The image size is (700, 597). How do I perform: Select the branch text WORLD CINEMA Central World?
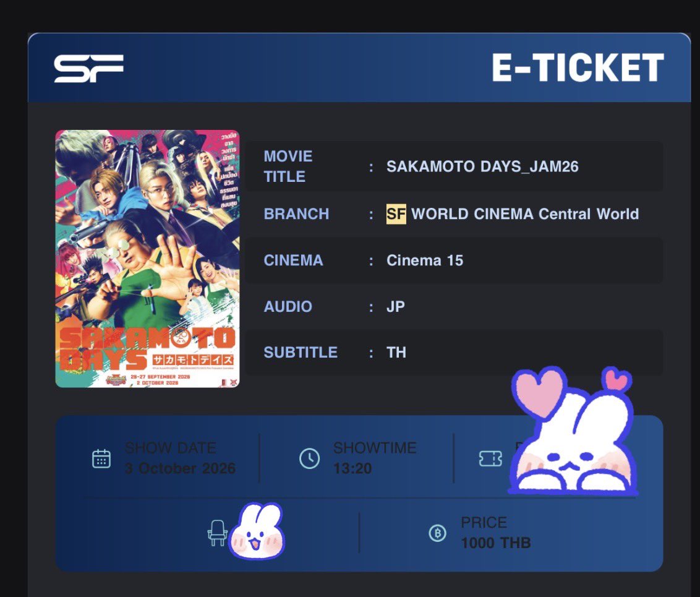525,214
